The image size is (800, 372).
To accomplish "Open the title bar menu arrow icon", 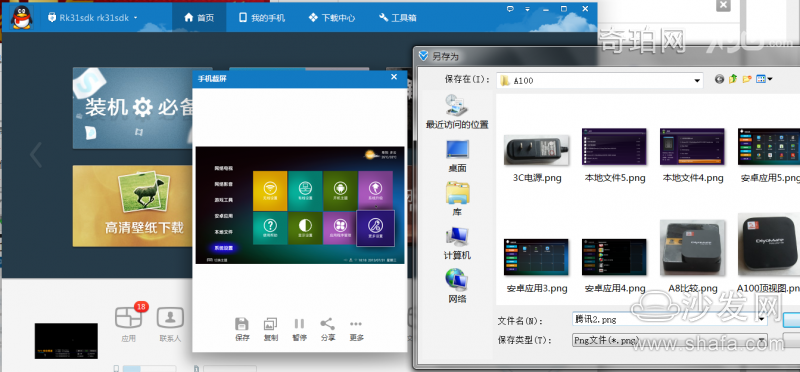I will click(528, 9).
